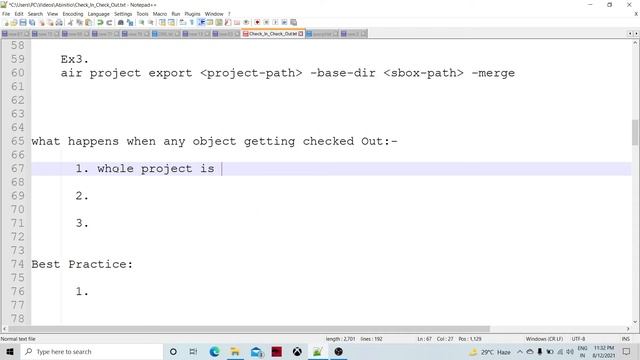Show hidden system tray icons chevron
Viewport: 640px width, 360px height.
(520, 351)
